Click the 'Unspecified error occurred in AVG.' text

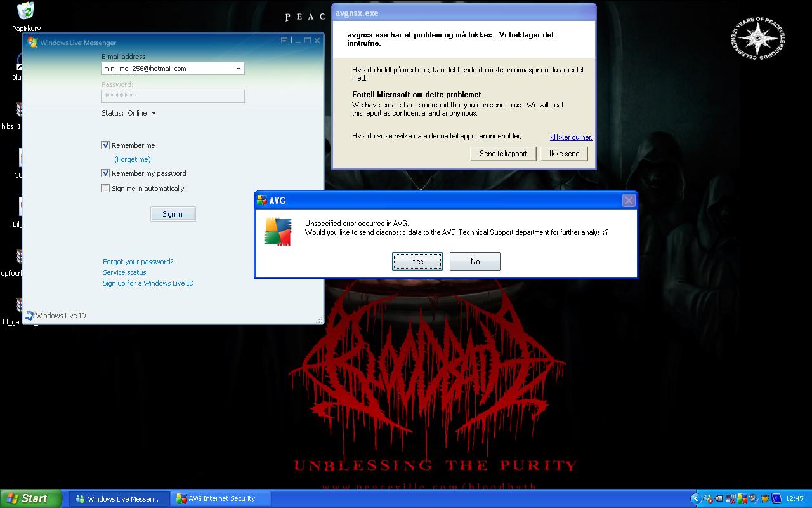coord(357,224)
